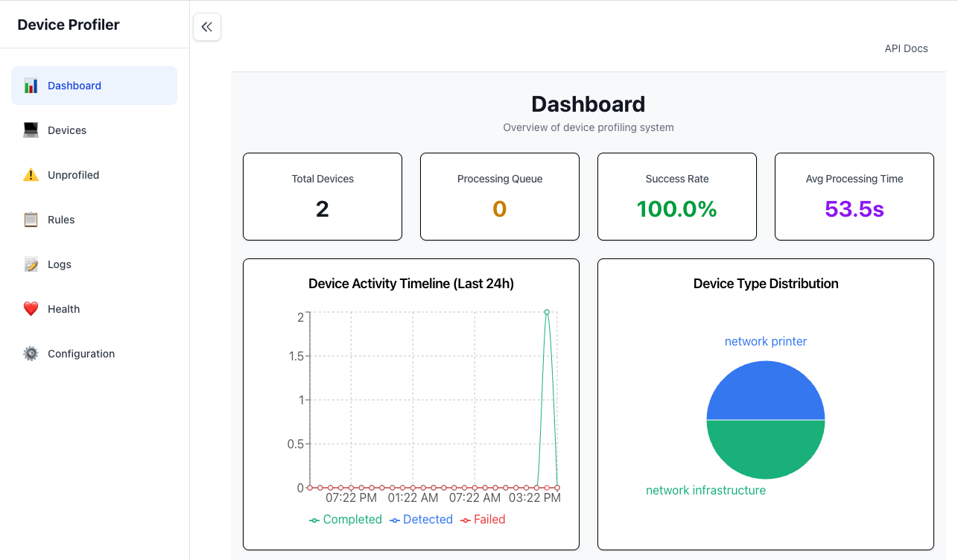Open the Unprofiled section from the sidebar
This screenshot has width=958, height=560.
tap(73, 174)
